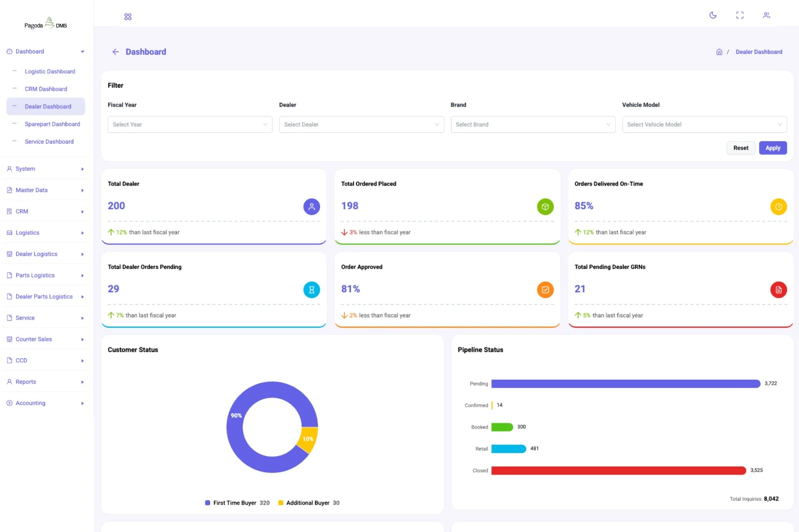Open Logistic Dashboard from the sidebar
This screenshot has height=532, width=799.
coord(50,71)
